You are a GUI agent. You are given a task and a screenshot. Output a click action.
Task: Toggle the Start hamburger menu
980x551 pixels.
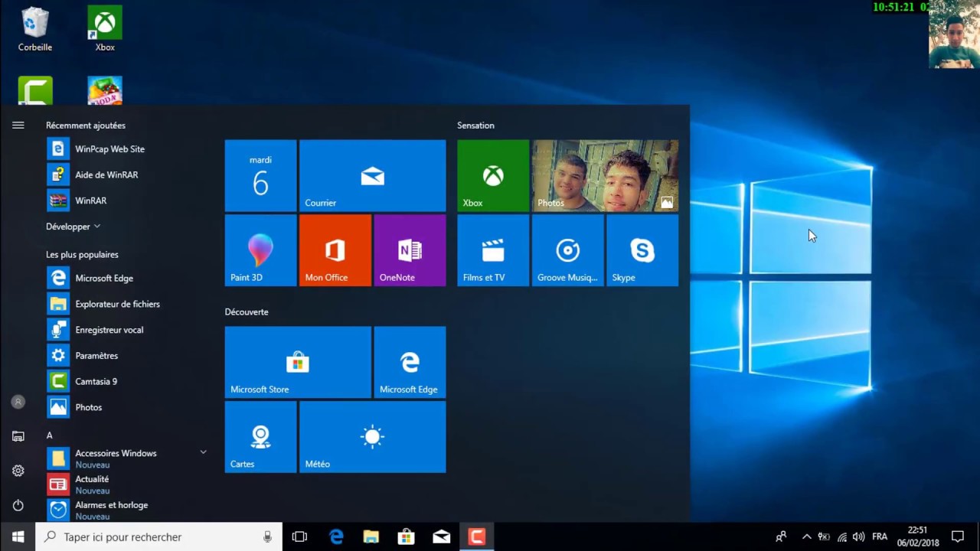pyautogui.click(x=18, y=126)
